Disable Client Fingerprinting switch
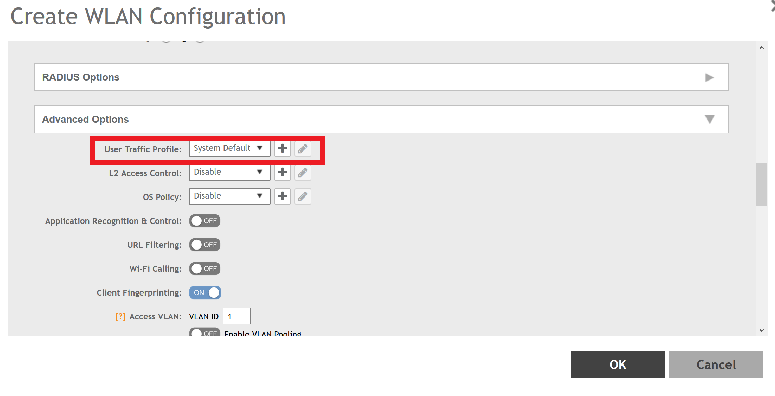Image resolution: width=775 pixels, height=396 pixels. tap(205, 293)
